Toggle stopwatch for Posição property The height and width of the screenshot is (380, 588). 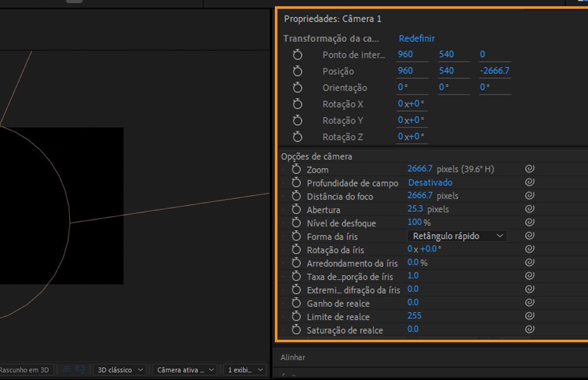coord(297,71)
